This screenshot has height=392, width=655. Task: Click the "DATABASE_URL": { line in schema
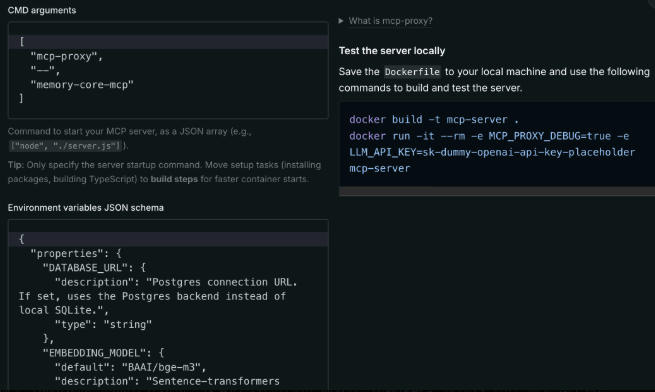click(94, 268)
